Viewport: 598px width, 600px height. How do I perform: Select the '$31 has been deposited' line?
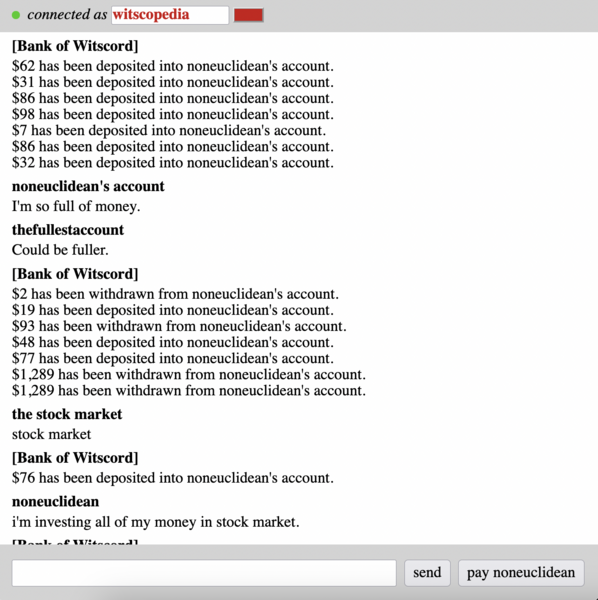(173, 82)
